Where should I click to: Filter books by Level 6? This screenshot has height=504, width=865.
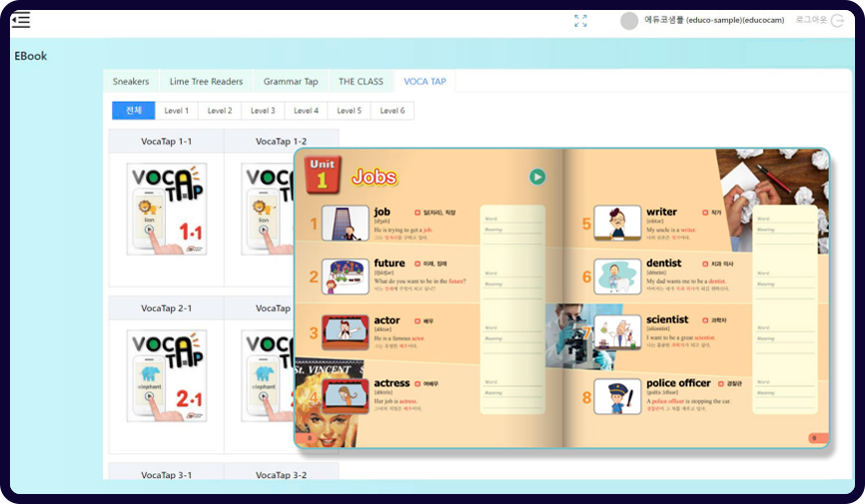tap(392, 111)
